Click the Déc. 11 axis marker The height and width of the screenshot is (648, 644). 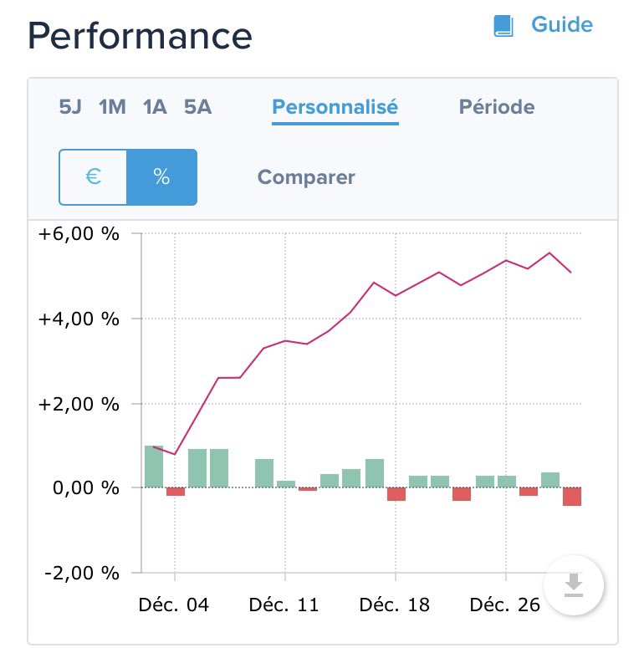click(x=284, y=605)
